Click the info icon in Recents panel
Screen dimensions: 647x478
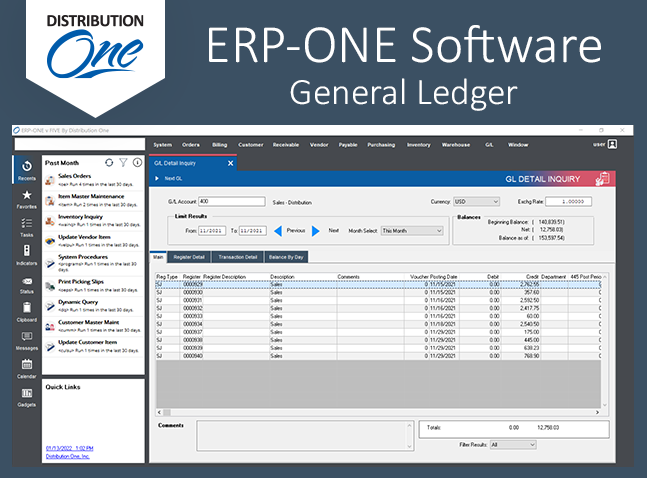pos(137,163)
